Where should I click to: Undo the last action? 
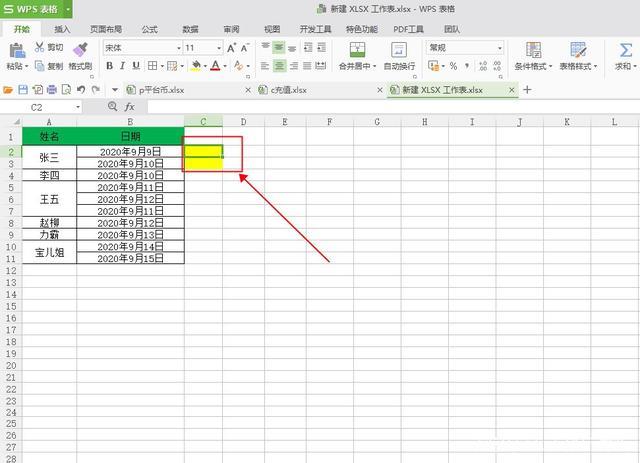coord(81,89)
